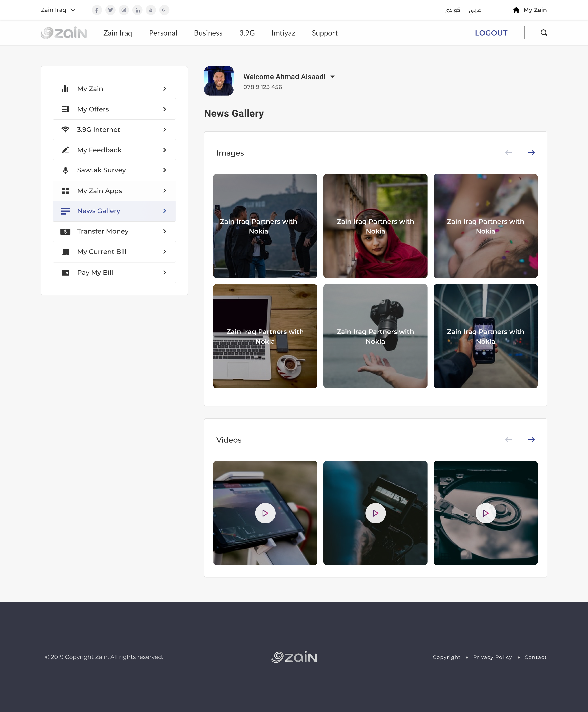Click the receipt icon for My Current Bill

pos(66,252)
